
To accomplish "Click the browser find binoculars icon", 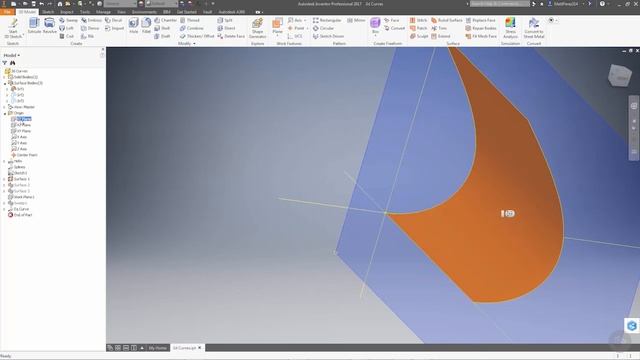I will (x=13, y=63).
